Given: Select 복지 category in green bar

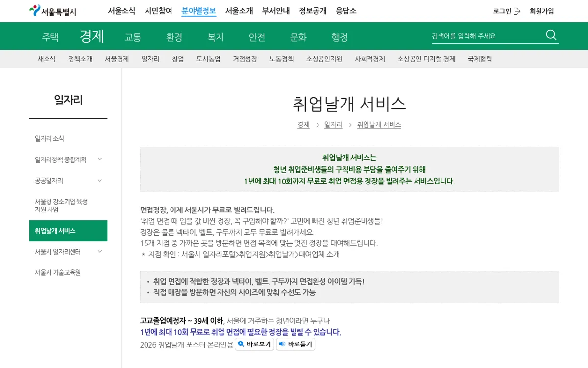Looking at the screenshot, I should (216, 37).
